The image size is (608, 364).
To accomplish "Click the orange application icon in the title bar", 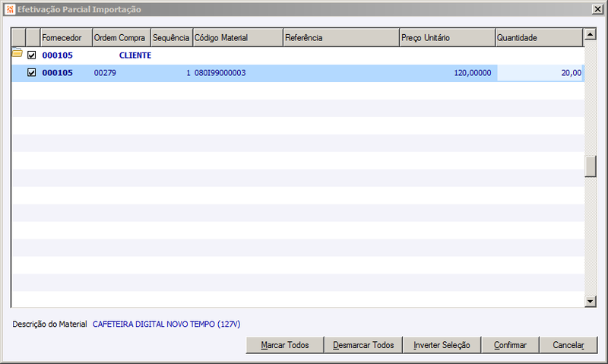I will [10, 9].
